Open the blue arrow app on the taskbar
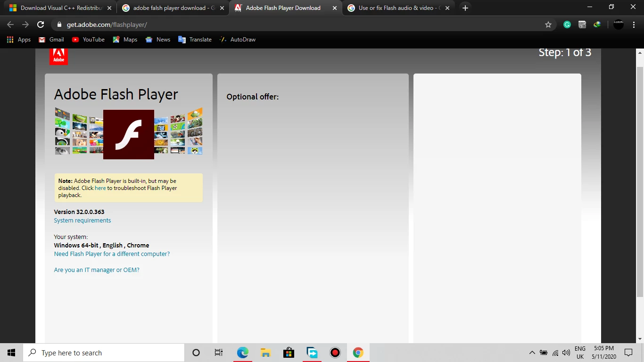 coord(312,353)
